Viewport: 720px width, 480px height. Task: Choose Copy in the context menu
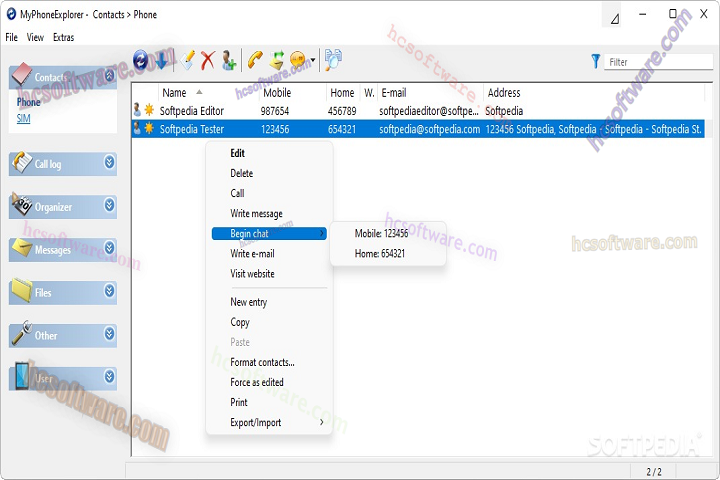click(x=269, y=322)
